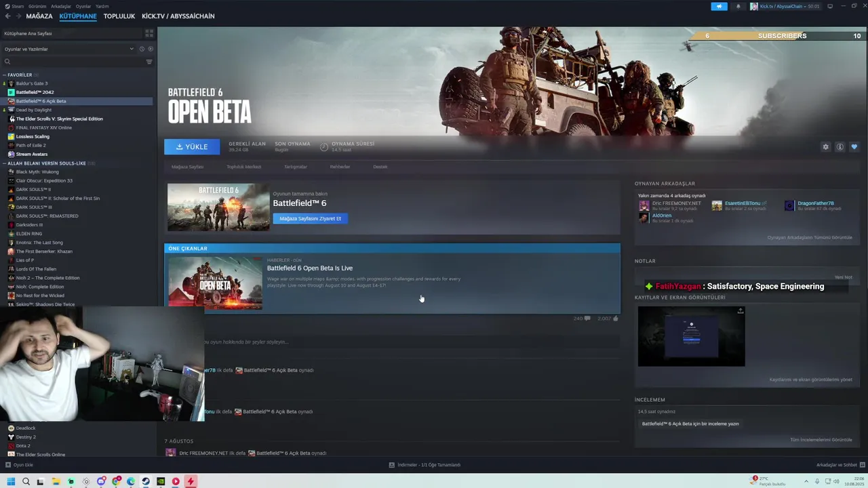Open game settings gear icon
The height and width of the screenshot is (488, 868).
(x=825, y=147)
